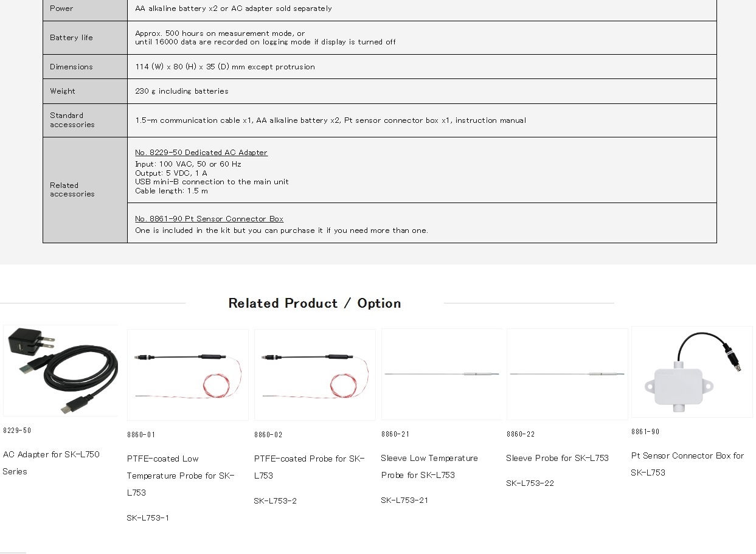
Task: Click model code SK-L753-2
Action: pyautogui.click(x=276, y=501)
